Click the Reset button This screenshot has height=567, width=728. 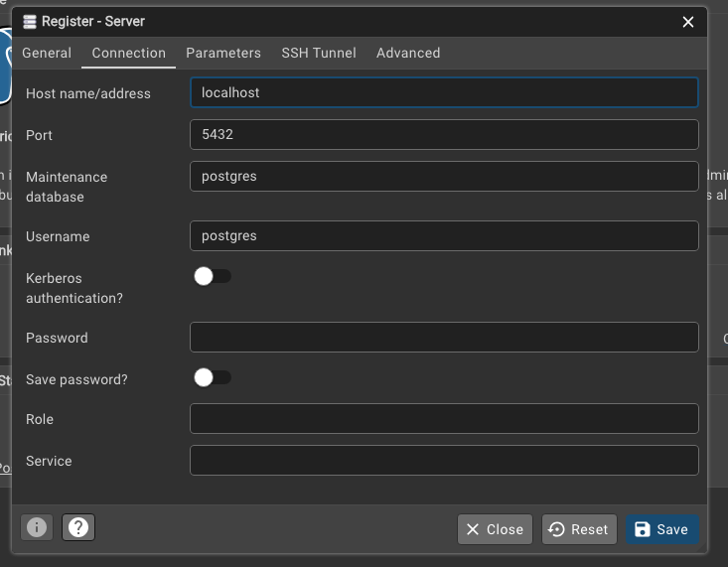point(578,529)
